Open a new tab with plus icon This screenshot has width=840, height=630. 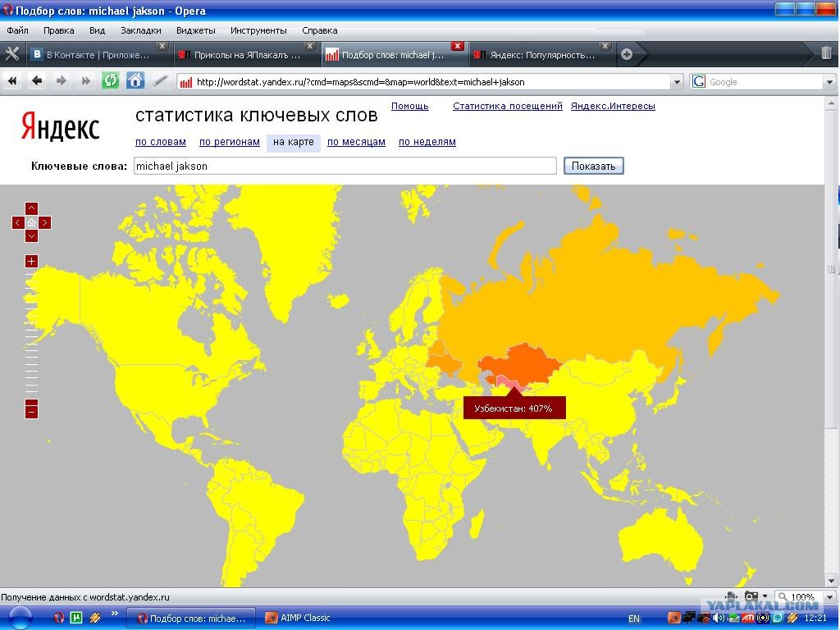pyautogui.click(x=626, y=54)
